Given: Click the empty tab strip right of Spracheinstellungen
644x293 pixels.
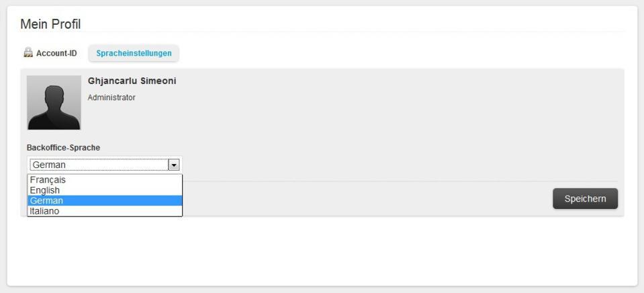Looking at the screenshot, I should [403, 53].
